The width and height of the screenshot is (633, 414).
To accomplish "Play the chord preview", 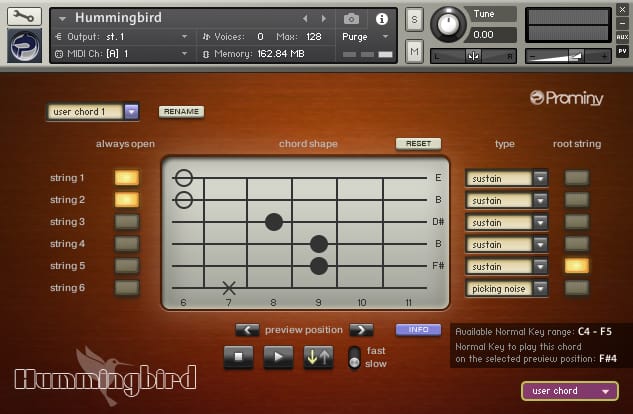I will (278, 357).
